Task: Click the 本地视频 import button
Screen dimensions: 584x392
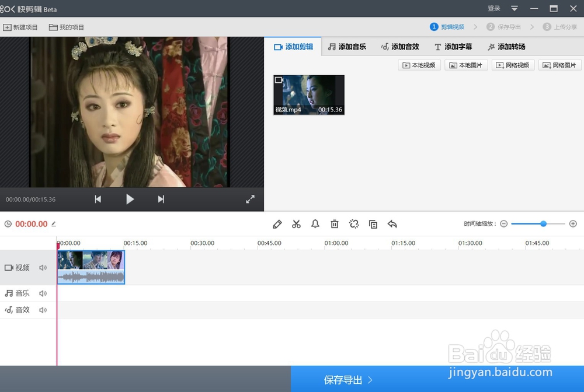Action: point(419,64)
